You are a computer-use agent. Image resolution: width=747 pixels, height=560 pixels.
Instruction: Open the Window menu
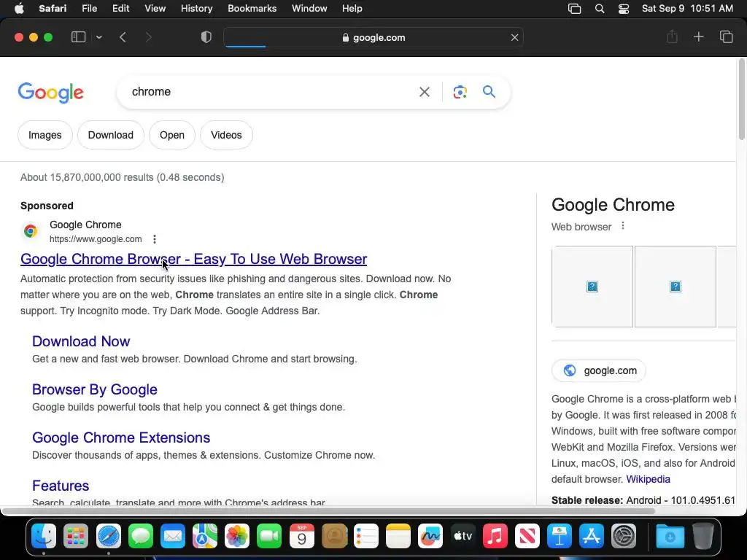tap(309, 8)
